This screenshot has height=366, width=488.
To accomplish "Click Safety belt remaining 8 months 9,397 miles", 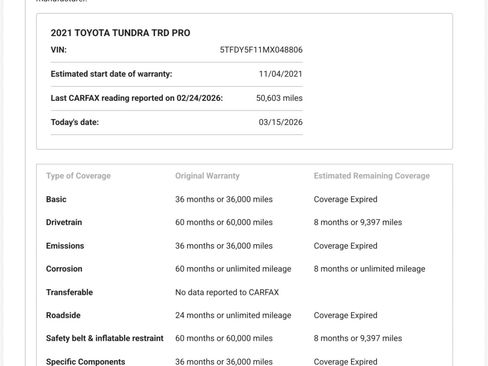I will pos(358,338).
